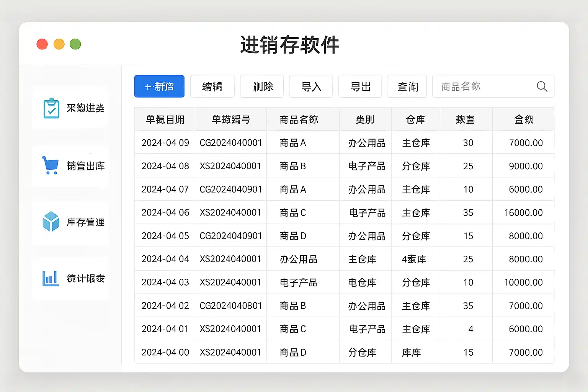Click the blue cube inventory icon
This screenshot has height=392, width=588.
(51, 222)
